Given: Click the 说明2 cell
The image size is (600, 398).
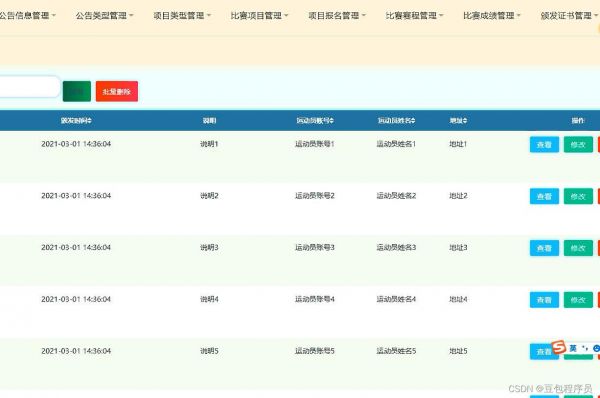Looking at the screenshot, I should [x=209, y=196].
